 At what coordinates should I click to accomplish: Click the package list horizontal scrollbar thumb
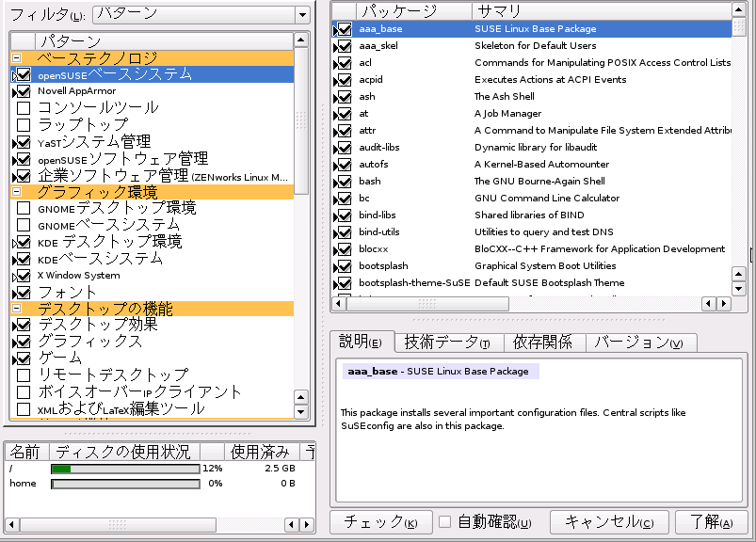coord(427,304)
